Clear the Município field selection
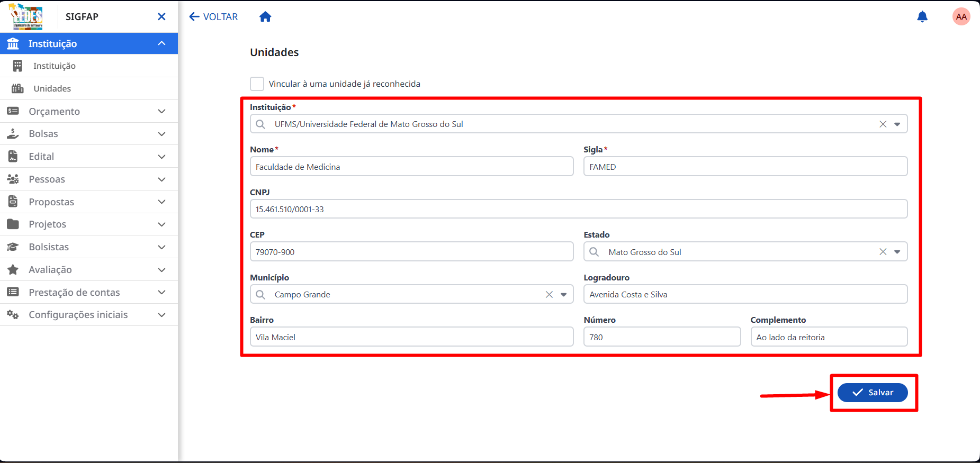 coord(549,295)
